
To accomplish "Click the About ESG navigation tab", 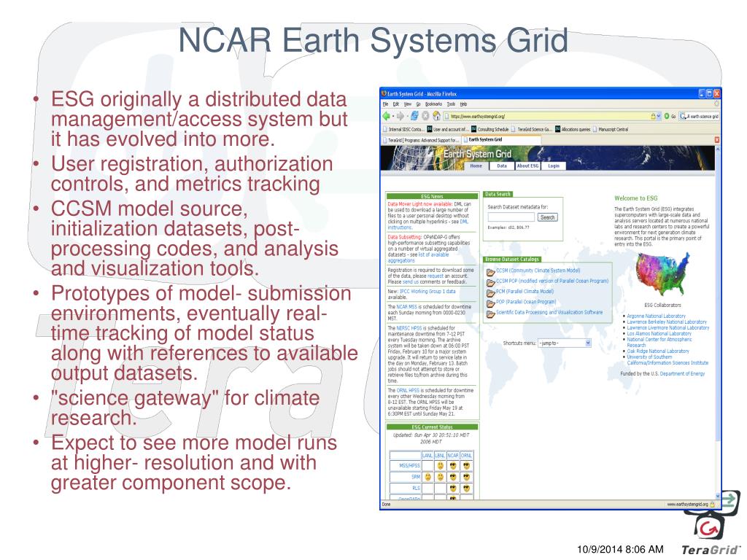I will (527, 166).
